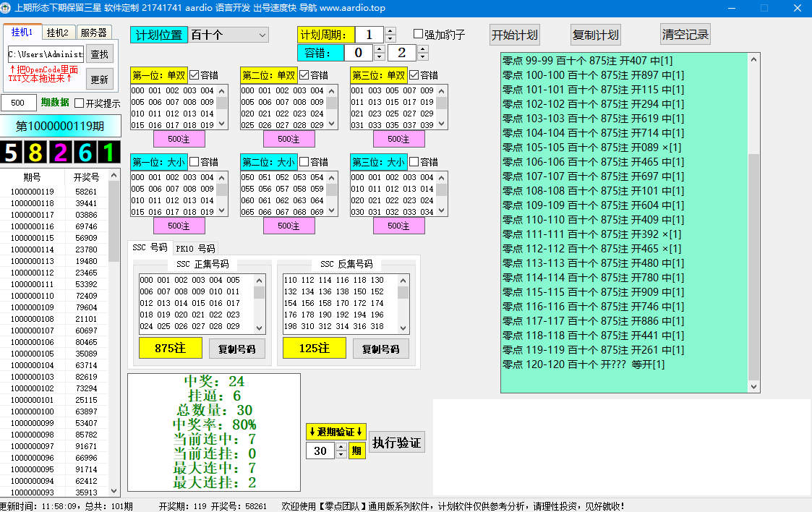
Task: Click the file path input field
Action: 46,54
